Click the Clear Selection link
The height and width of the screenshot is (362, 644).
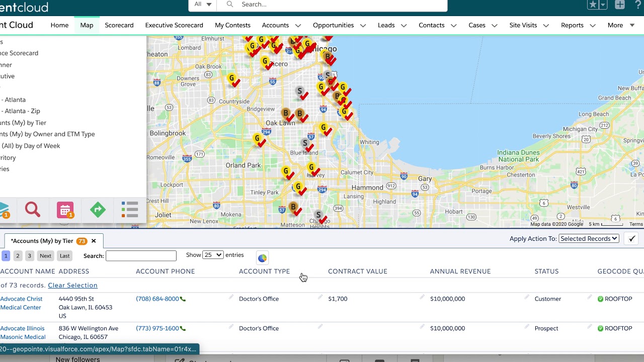click(x=72, y=285)
